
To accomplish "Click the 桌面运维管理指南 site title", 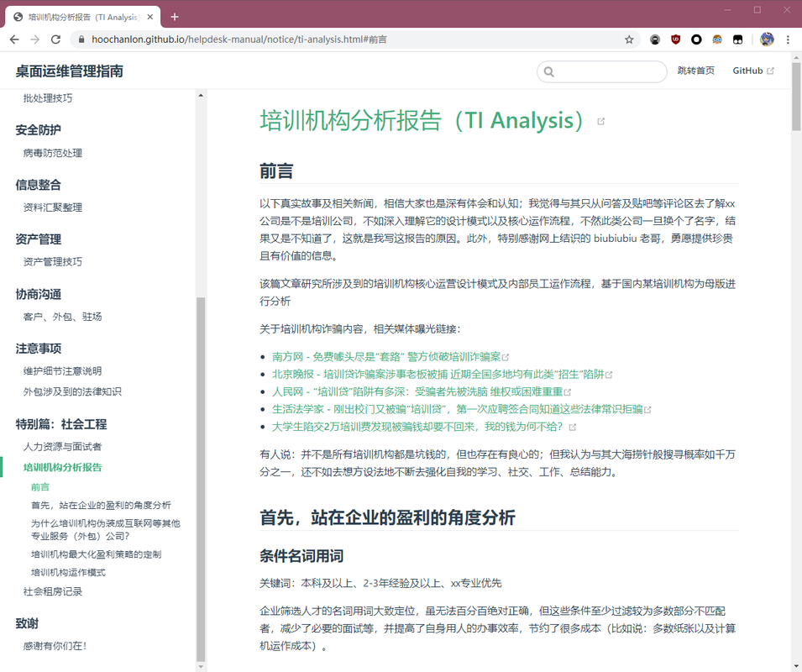I will 70,71.
